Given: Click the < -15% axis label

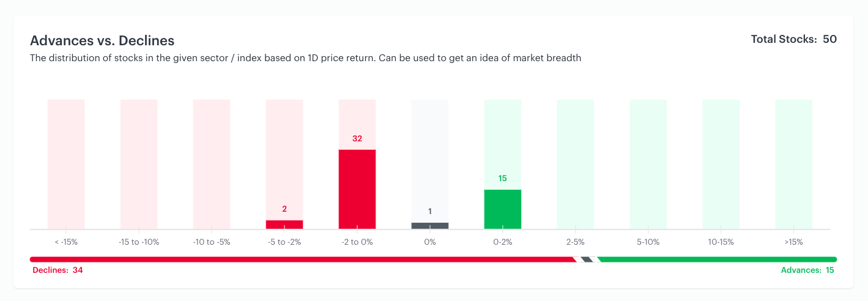Looking at the screenshot, I should [x=66, y=242].
